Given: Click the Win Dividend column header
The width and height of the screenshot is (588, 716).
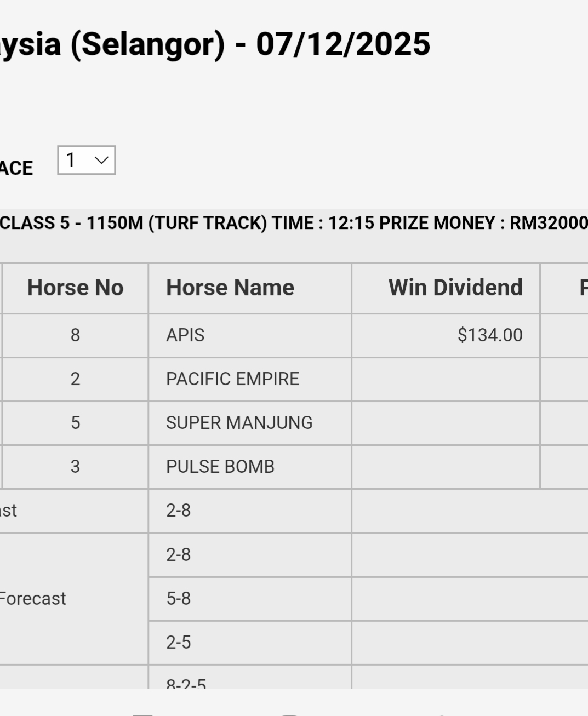Looking at the screenshot, I should tap(455, 288).
